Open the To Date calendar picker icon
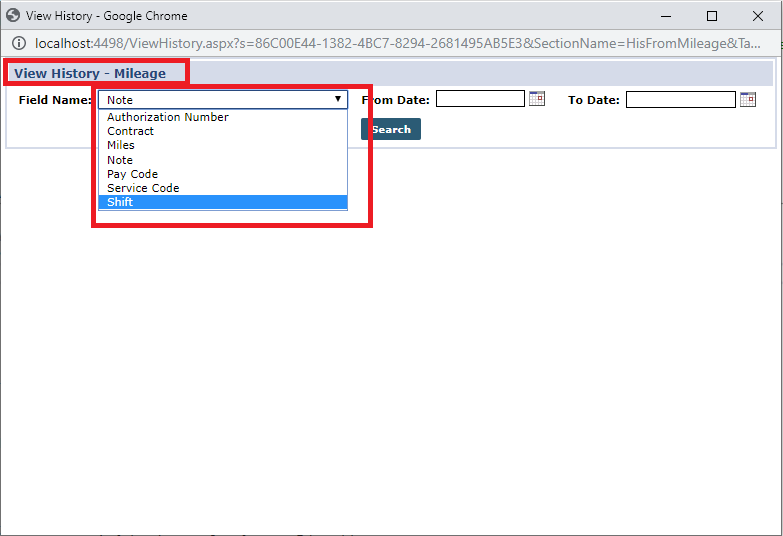Screen dimensions: 783x536 [748, 99]
